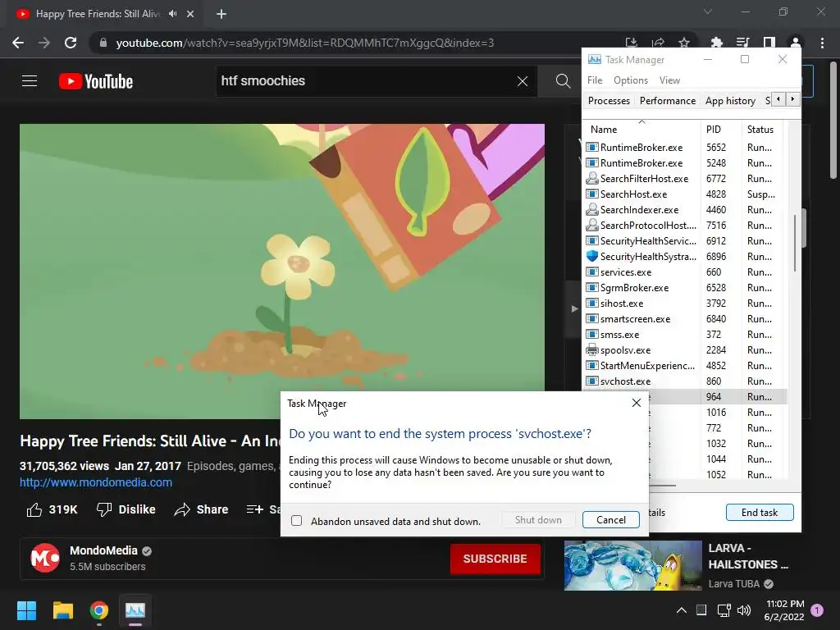Select svchost.exe with PID 860
Image resolution: width=840 pixels, height=630 pixels.
[x=685, y=381]
